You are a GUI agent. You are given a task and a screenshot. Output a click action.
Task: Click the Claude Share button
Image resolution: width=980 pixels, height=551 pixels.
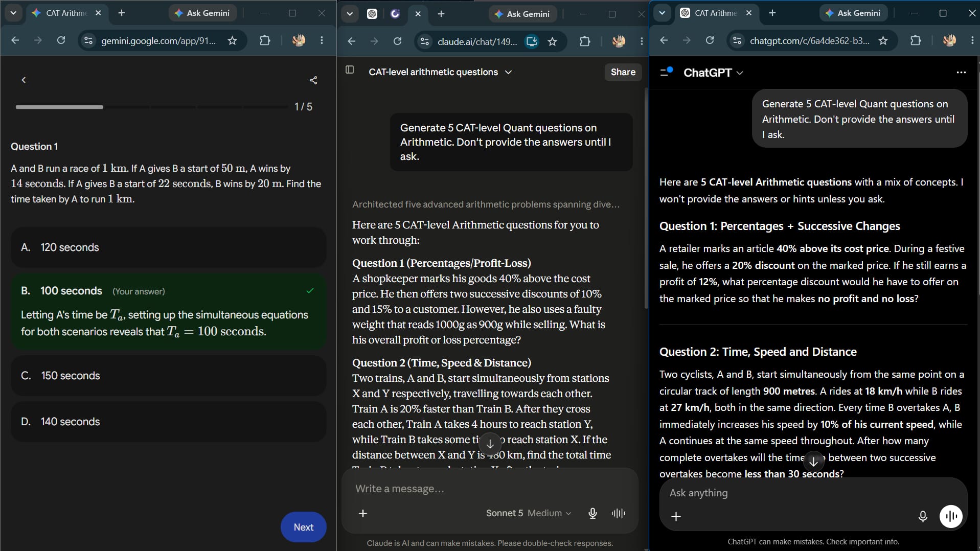623,72
